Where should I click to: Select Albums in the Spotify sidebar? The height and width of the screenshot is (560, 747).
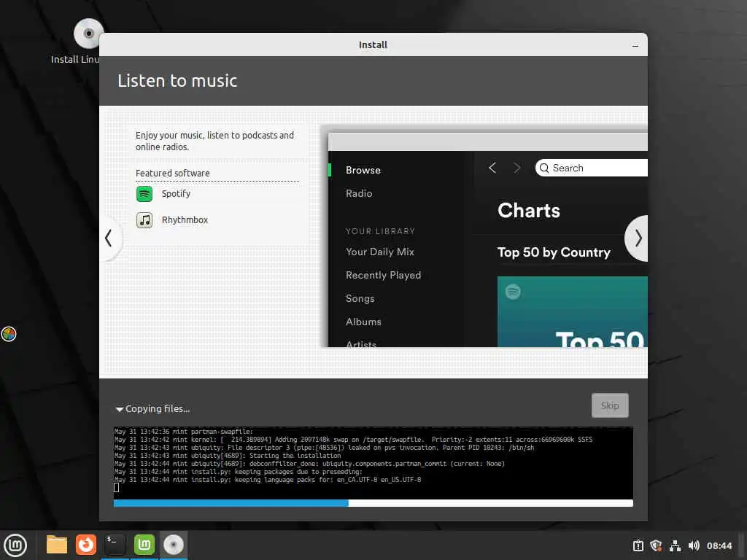point(363,322)
